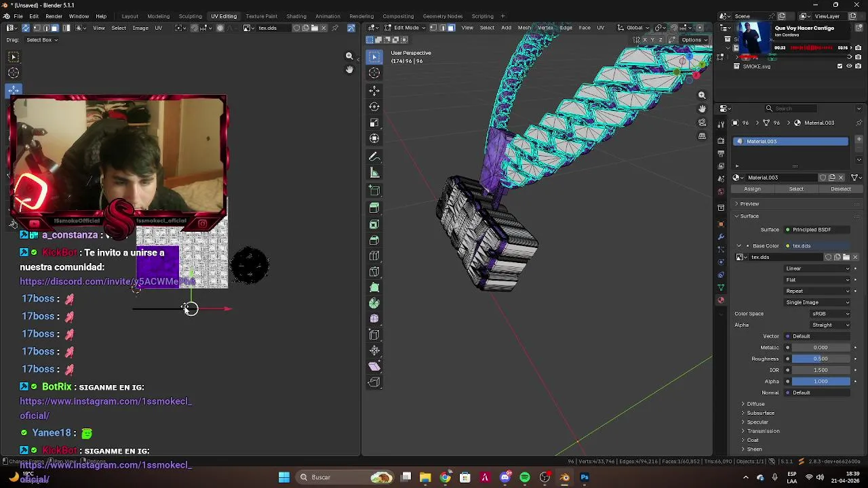
Task: Open the Edit Mode dropdown
Action: point(406,28)
